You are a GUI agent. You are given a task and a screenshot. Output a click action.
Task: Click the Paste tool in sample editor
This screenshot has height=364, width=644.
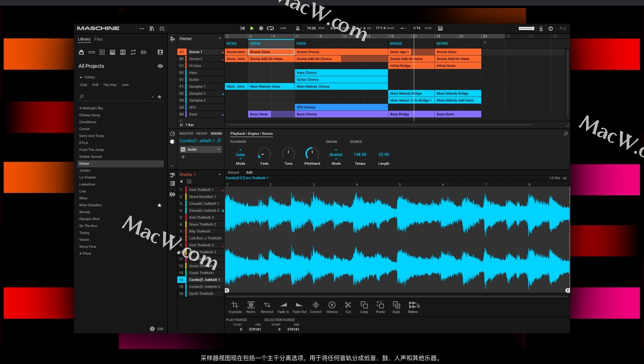pyautogui.click(x=380, y=307)
